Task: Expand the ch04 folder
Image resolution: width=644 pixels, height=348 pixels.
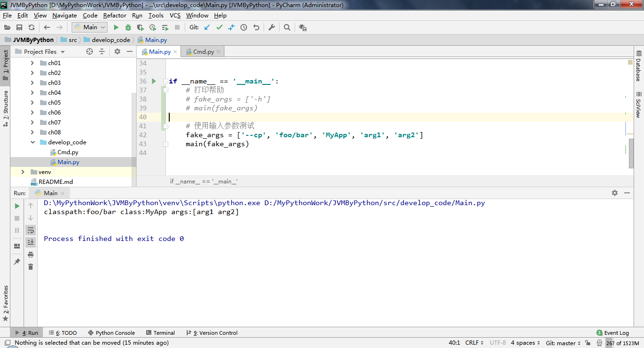Action: [32, 92]
